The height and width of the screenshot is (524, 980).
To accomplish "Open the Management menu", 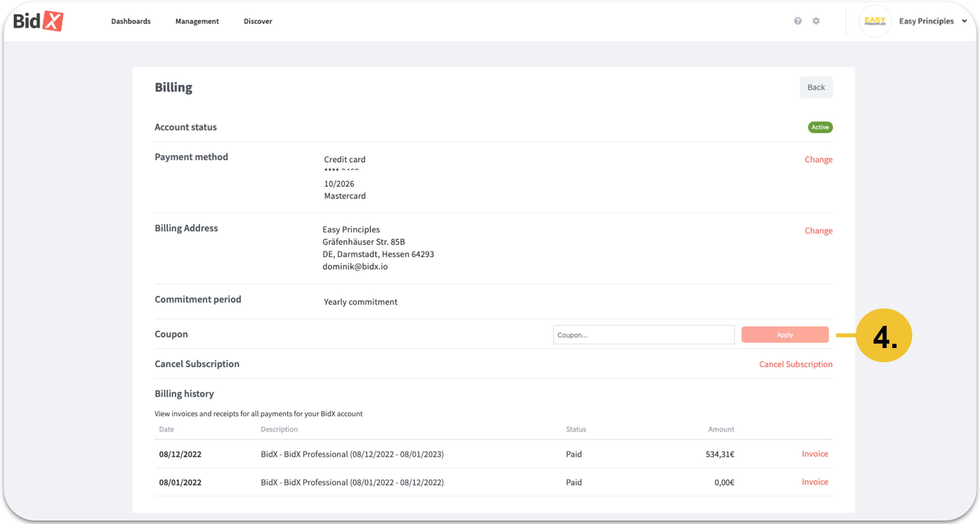I will [197, 21].
